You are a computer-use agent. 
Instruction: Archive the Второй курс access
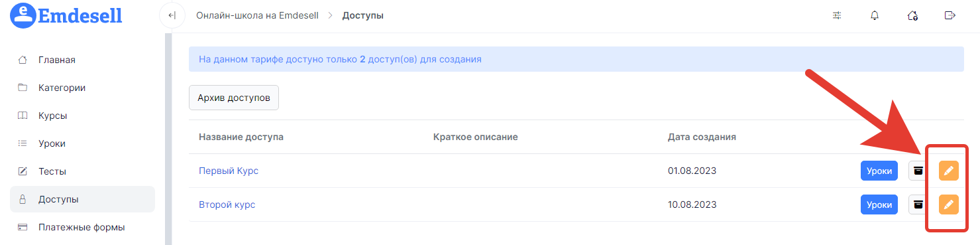[x=918, y=204]
